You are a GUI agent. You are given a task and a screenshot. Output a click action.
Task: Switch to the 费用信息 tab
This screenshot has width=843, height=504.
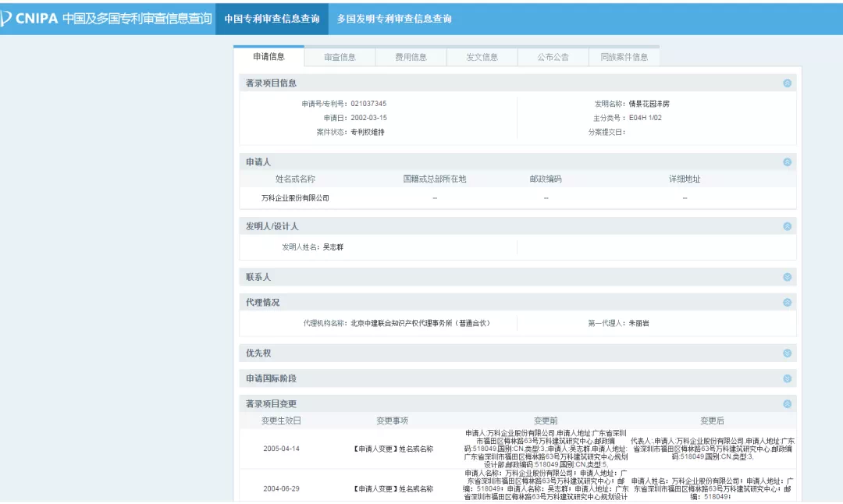point(411,57)
